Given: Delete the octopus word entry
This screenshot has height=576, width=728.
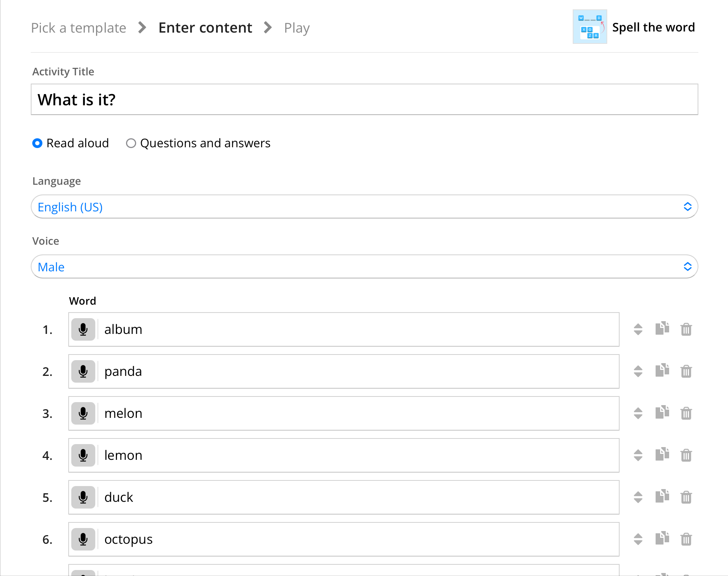Looking at the screenshot, I should point(686,539).
